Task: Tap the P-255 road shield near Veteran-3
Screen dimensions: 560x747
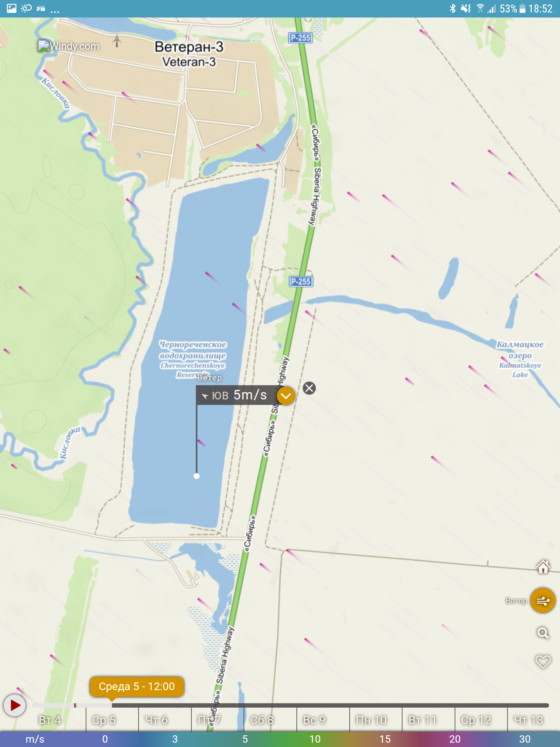Action: click(300, 38)
